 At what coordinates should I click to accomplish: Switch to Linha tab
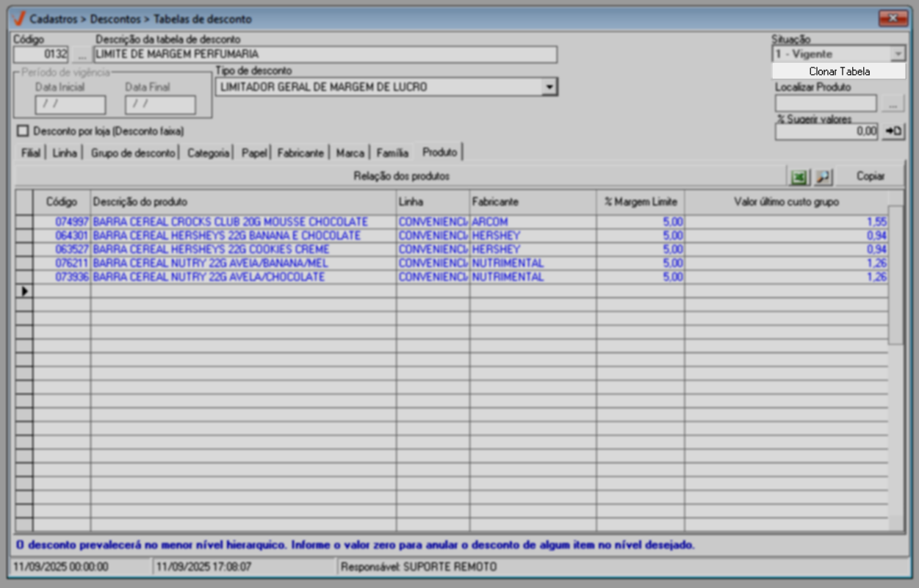point(65,153)
